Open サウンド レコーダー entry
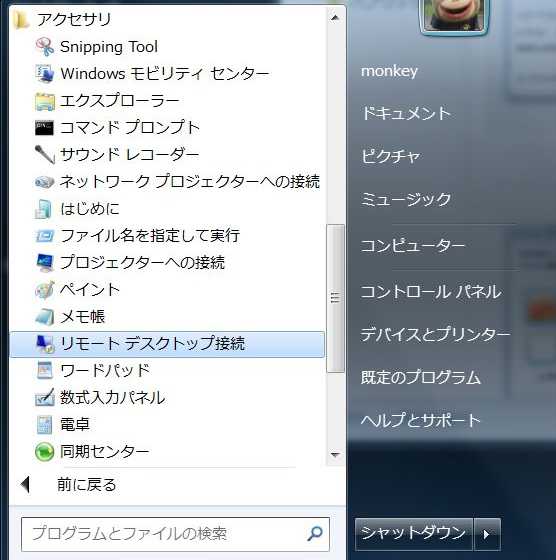 tap(167, 155)
